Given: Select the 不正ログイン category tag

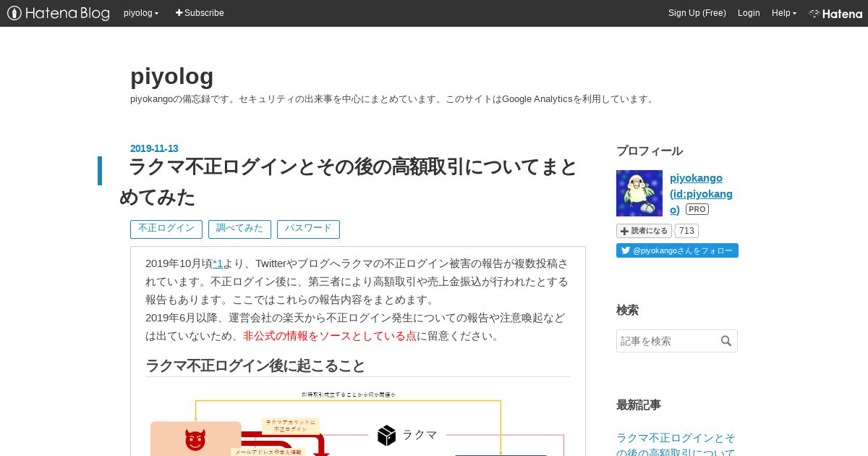Looking at the screenshot, I should 166,229.
